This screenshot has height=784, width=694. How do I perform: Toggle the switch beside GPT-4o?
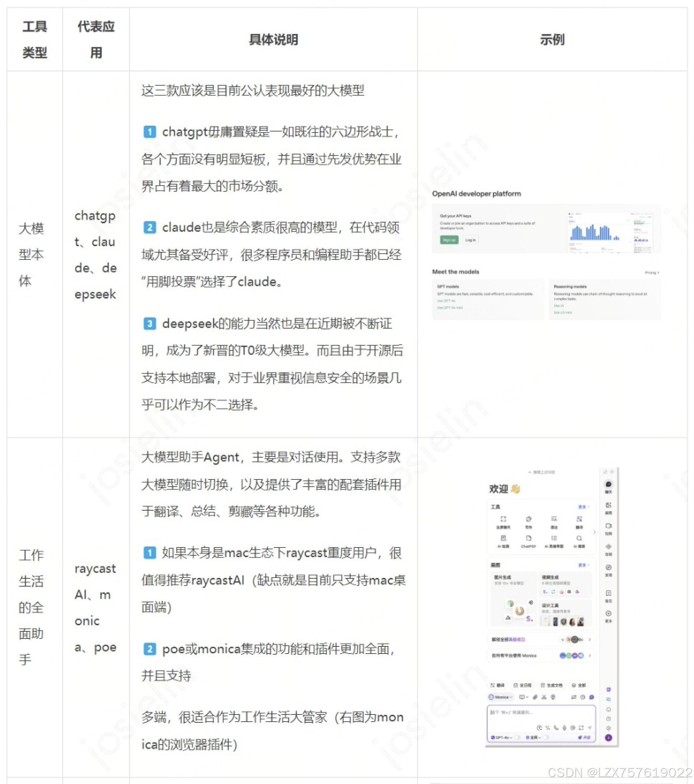[518, 737]
